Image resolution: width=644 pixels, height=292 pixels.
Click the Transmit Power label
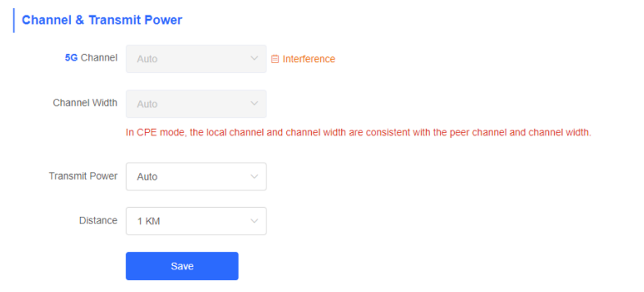click(x=84, y=176)
